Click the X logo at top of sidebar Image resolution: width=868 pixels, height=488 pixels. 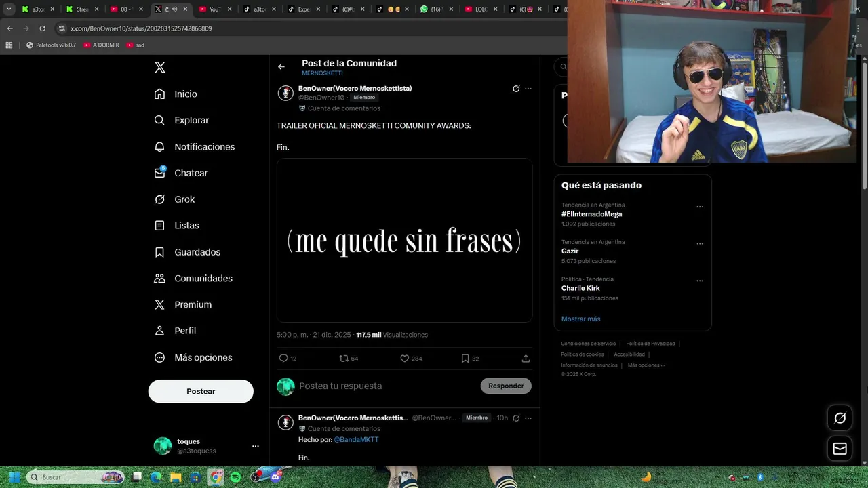tap(160, 67)
